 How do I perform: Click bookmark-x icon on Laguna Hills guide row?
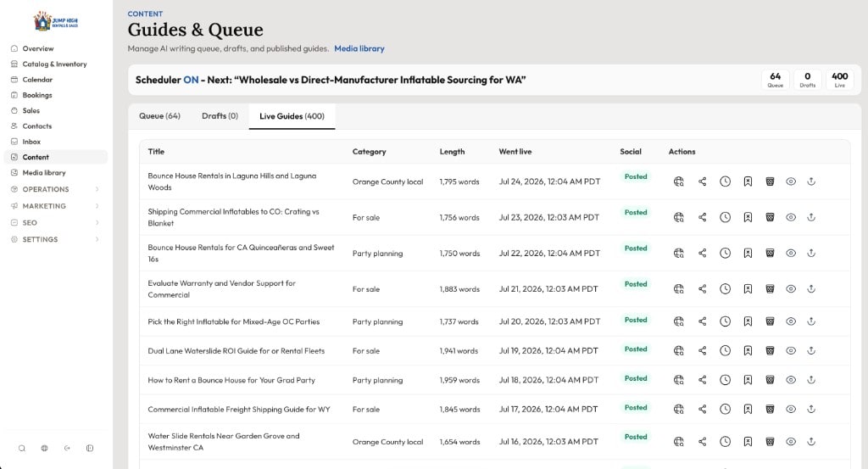tap(748, 181)
